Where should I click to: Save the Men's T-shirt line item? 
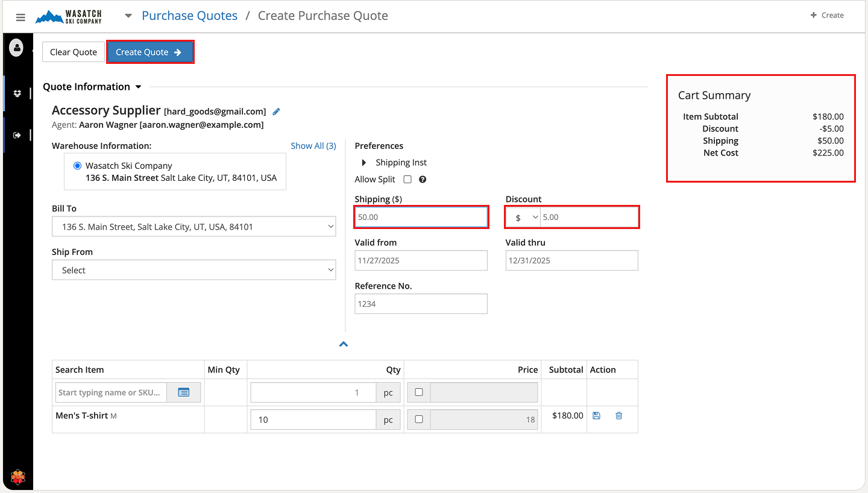click(x=596, y=416)
